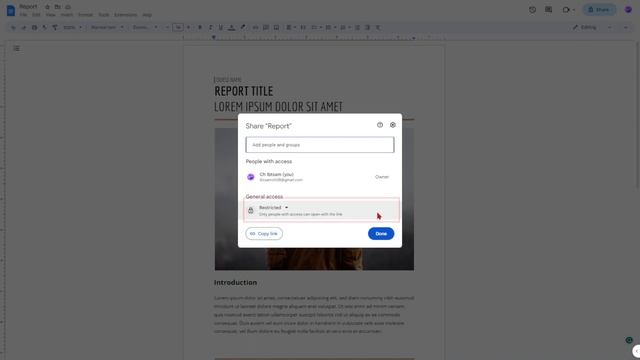Open the Extensions menu

point(126,15)
